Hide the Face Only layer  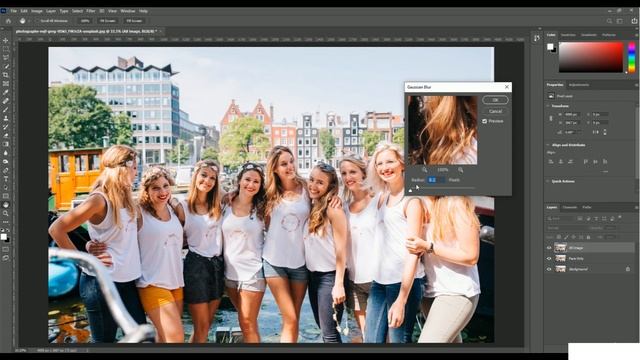tap(549, 258)
